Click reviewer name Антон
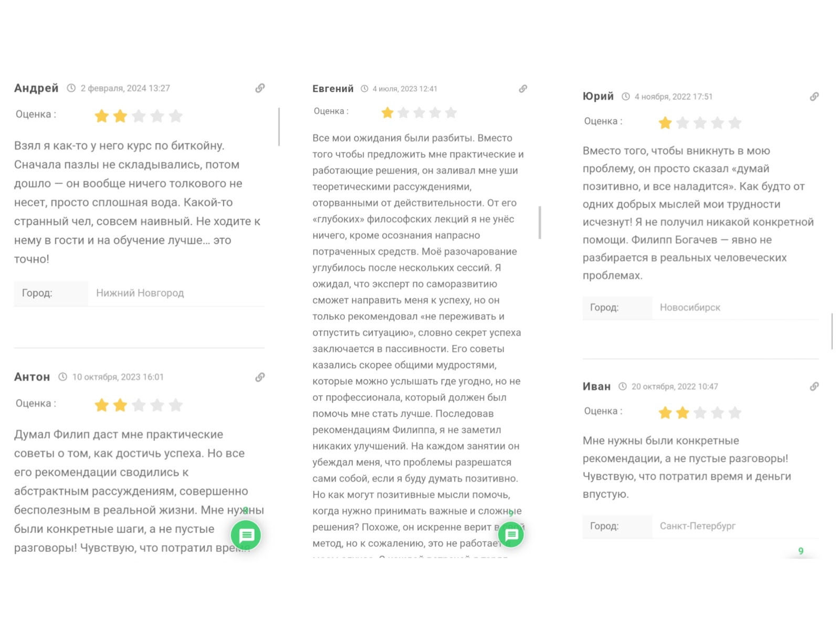 32,377
